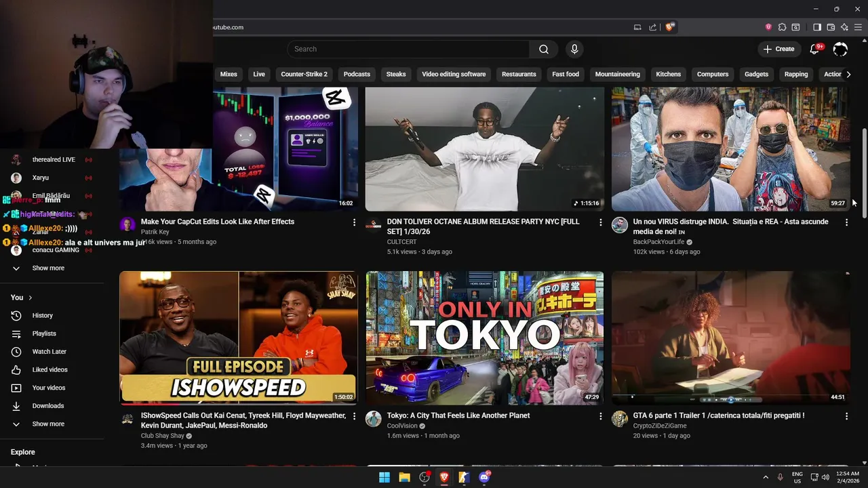Viewport: 868px width, 488px height.
Task: Open options menu for Un nou VIRUS video
Action: click(846, 222)
